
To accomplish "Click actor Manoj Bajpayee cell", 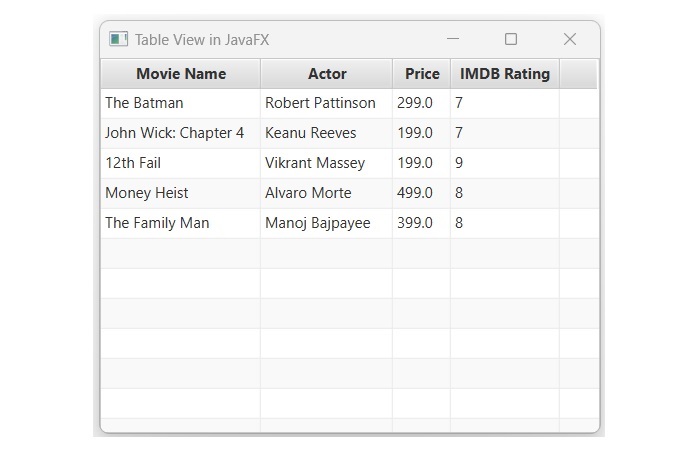I will click(317, 223).
